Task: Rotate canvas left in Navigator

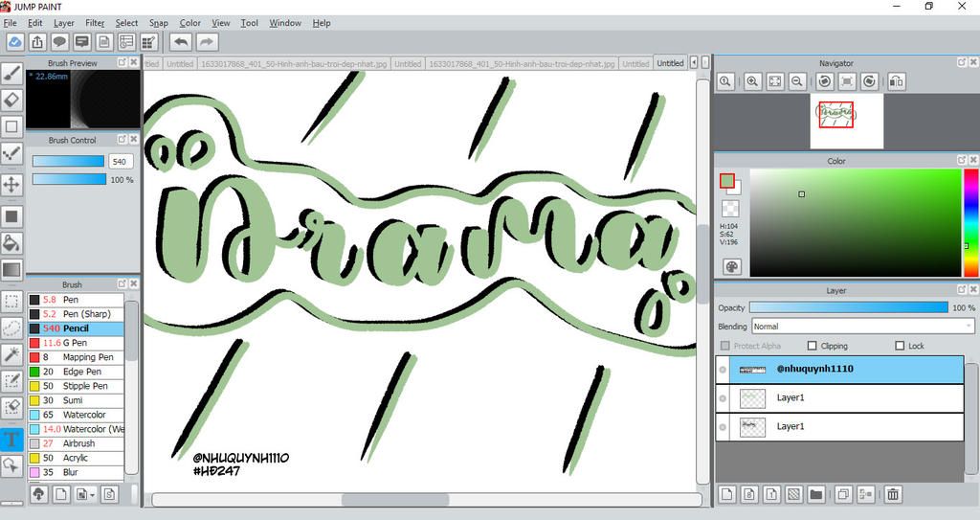Action: [824, 81]
